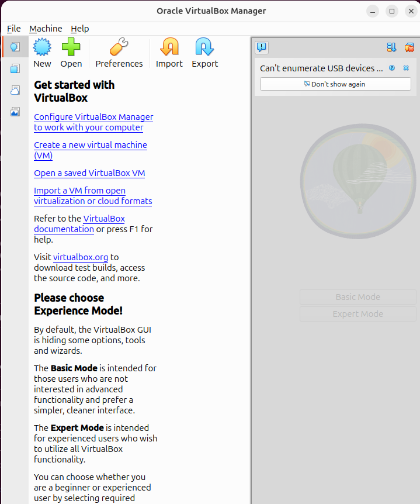This screenshot has height=504, width=420.
Task: Clear all notifications with delete icon
Action: [409, 47]
